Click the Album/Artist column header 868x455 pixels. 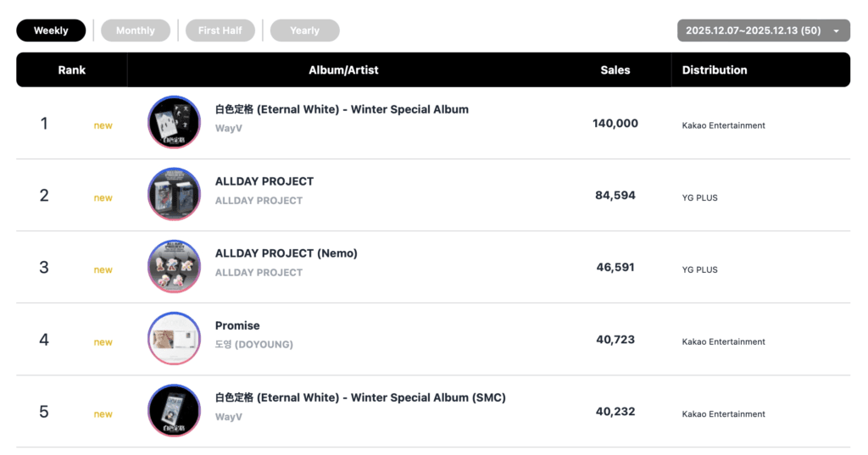(343, 70)
